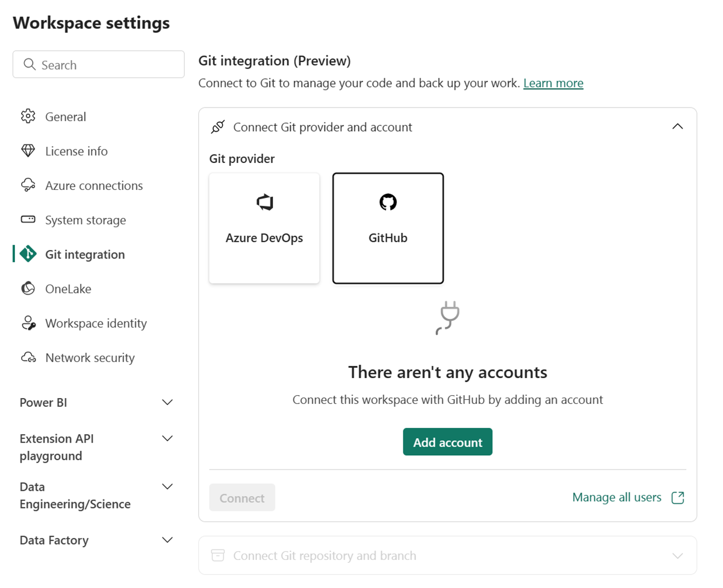Viewport: 723px width, 588px height.
Task: Click inside the Search field
Action: tap(98, 64)
